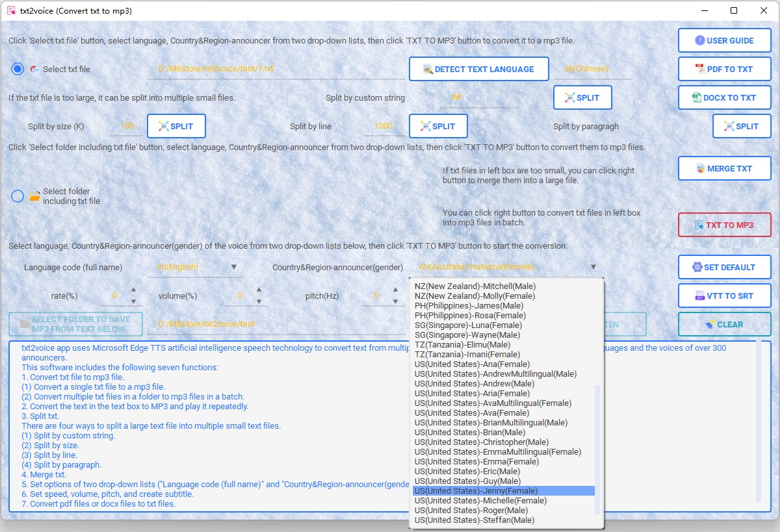Click the split by size value 100
This screenshot has height=532, width=780.
tap(127, 126)
